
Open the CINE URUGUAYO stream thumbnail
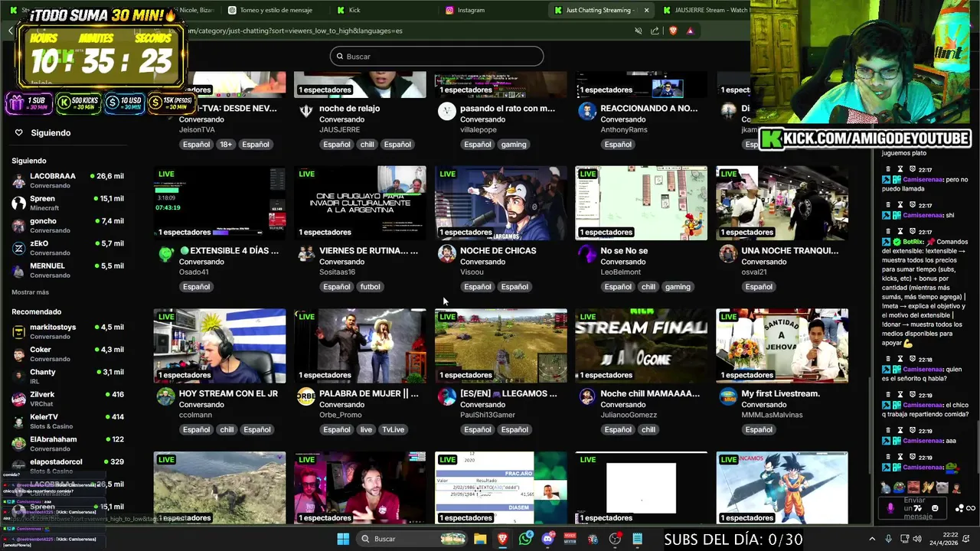(x=360, y=203)
